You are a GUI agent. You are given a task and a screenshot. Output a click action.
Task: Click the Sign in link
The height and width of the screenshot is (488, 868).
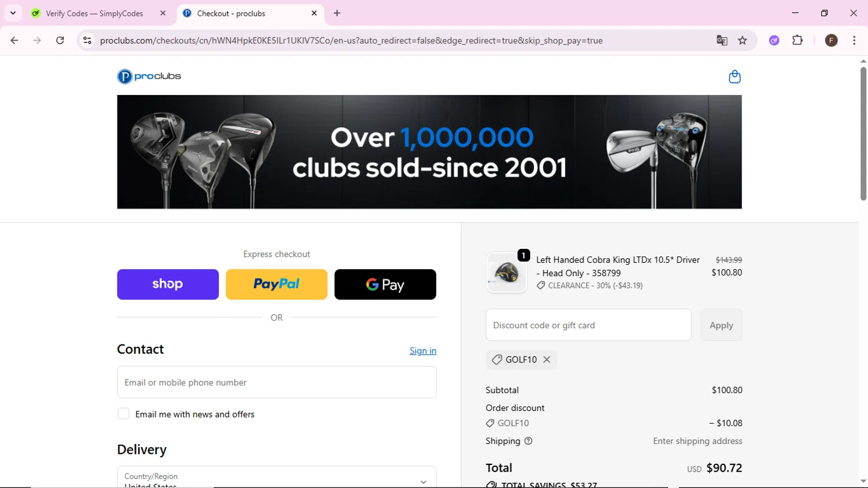[423, 351]
